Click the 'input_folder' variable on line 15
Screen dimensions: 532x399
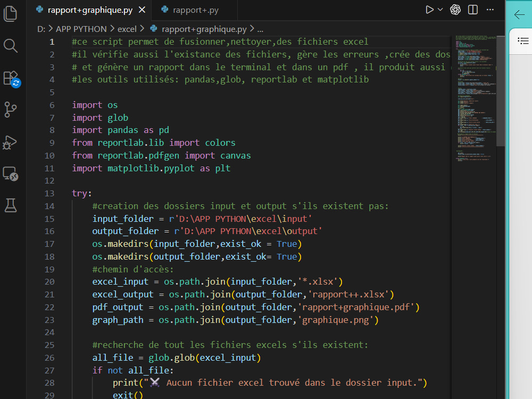click(123, 219)
